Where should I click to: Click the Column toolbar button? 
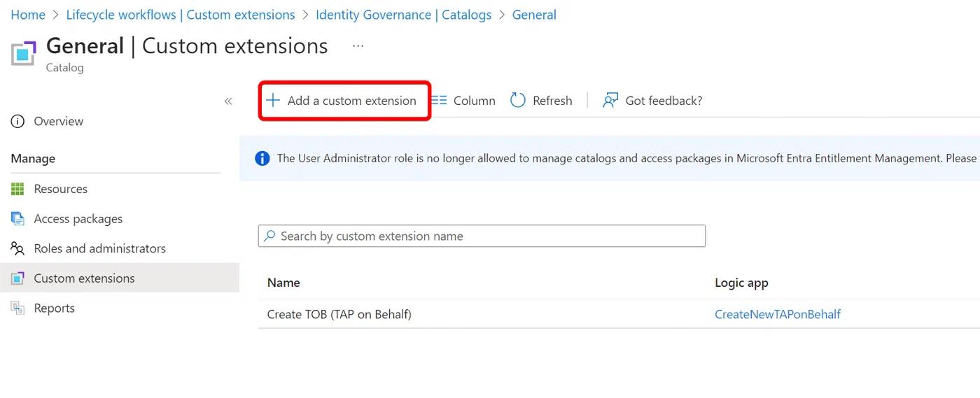(463, 101)
